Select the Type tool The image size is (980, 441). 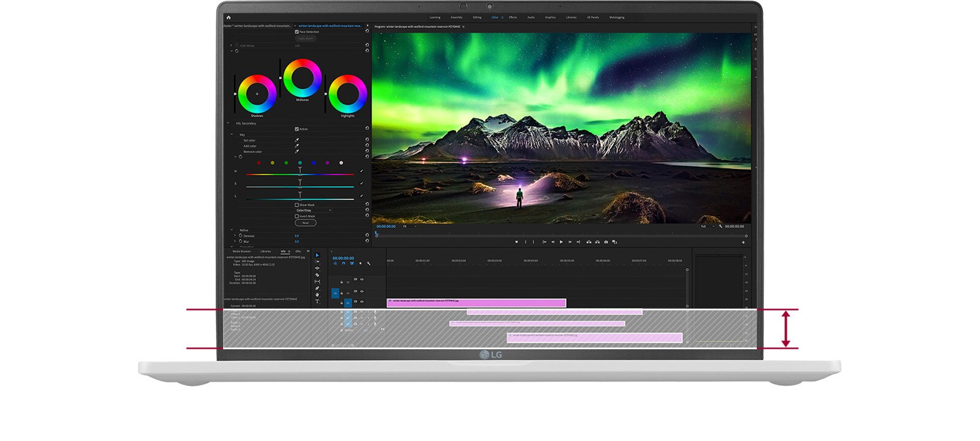[x=317, y=301]
